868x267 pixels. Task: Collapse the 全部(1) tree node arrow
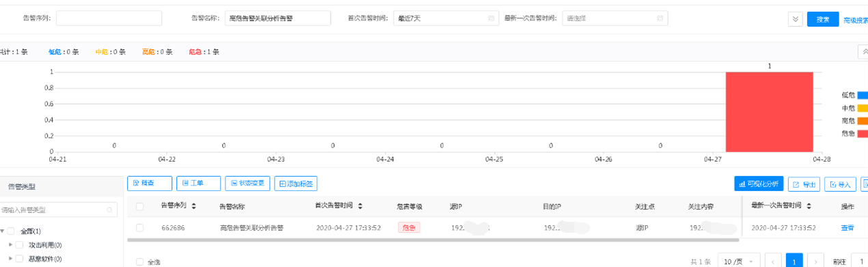point(3,231)
